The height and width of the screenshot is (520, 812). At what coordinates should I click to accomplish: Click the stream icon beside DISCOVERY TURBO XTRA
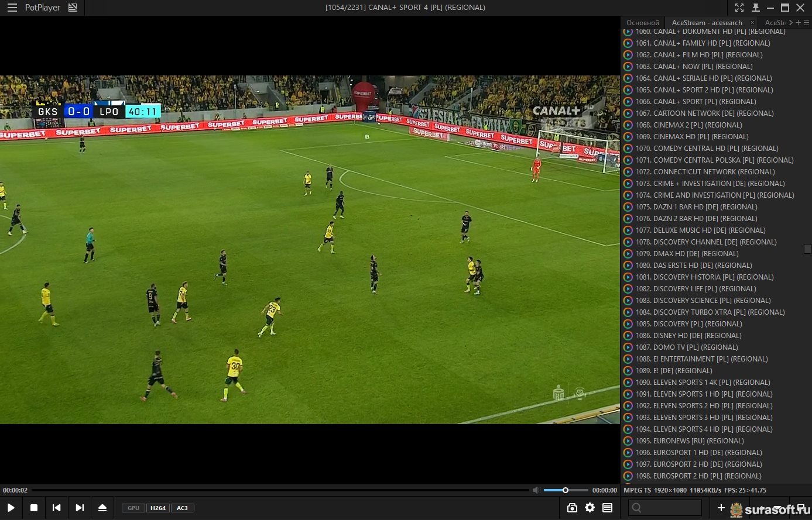(628, 312)
